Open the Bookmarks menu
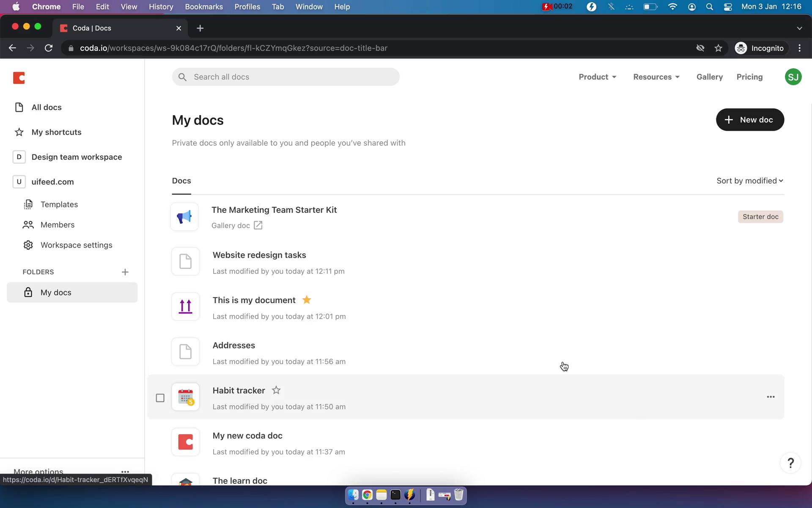Screen dimensions: 812x508 [204, 7]
